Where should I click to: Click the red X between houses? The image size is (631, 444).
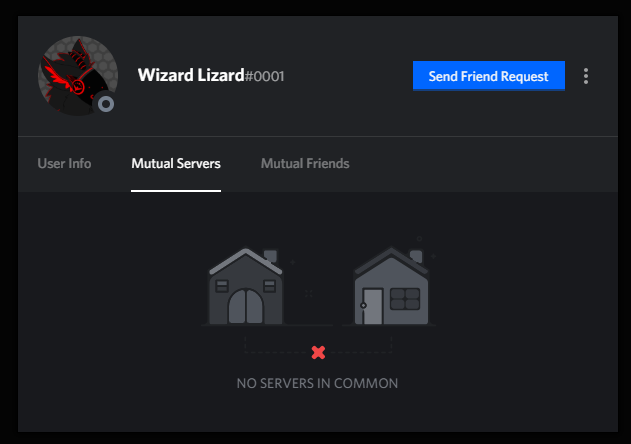pos(318,353)
